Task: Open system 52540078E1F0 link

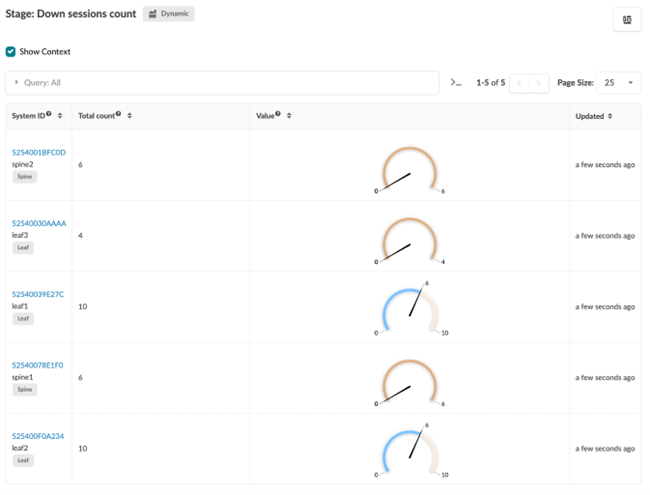Action: click(x=37, y=365)
